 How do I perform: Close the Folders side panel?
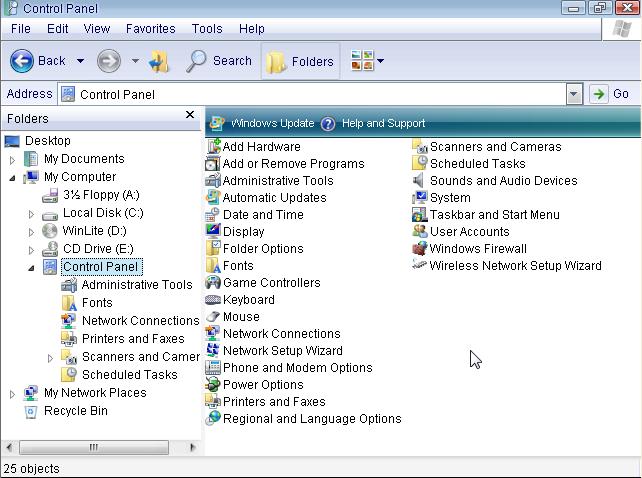pyautogui.click(x=190, y=116)
